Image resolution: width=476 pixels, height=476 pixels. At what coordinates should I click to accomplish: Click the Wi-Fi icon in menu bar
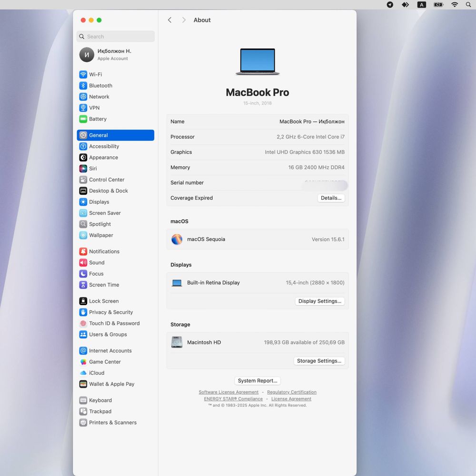click(455, 5)
